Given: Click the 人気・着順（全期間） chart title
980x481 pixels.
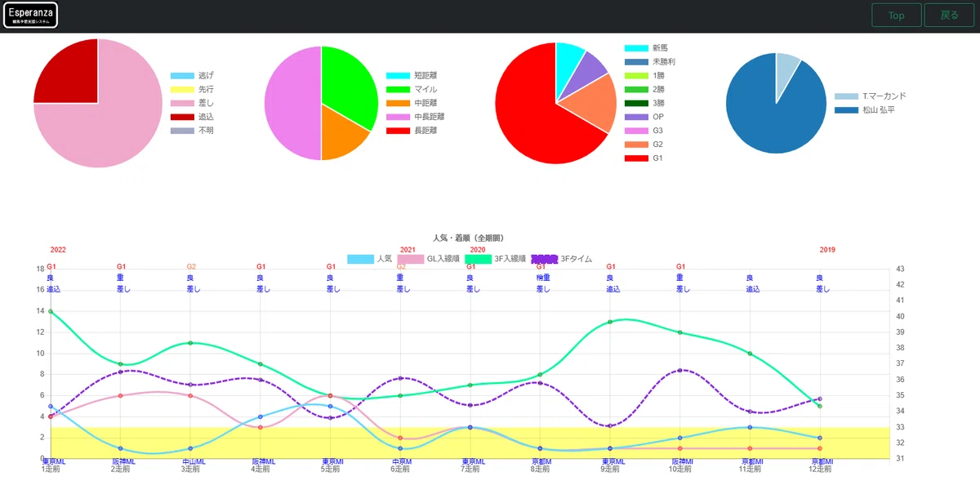Looking at the screenshot, I should [469, 238].
